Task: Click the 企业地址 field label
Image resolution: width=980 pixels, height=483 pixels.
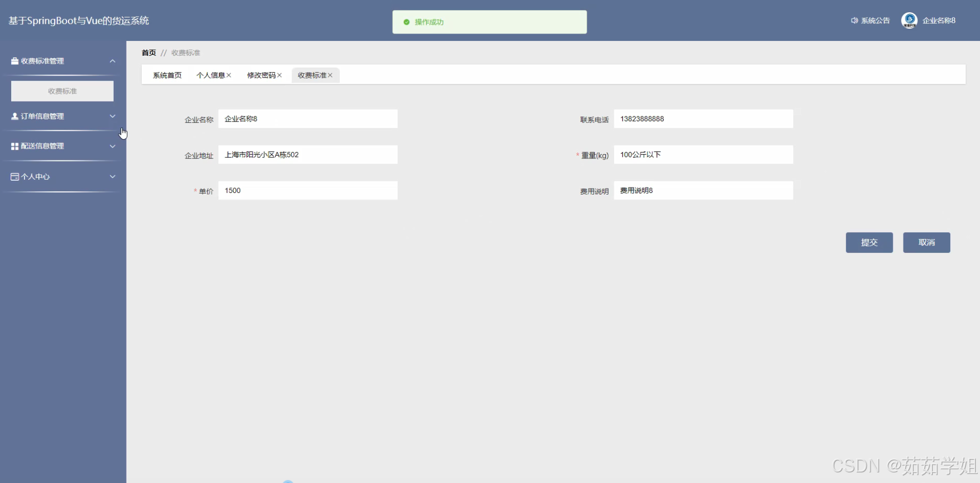Action: [199, 156]
